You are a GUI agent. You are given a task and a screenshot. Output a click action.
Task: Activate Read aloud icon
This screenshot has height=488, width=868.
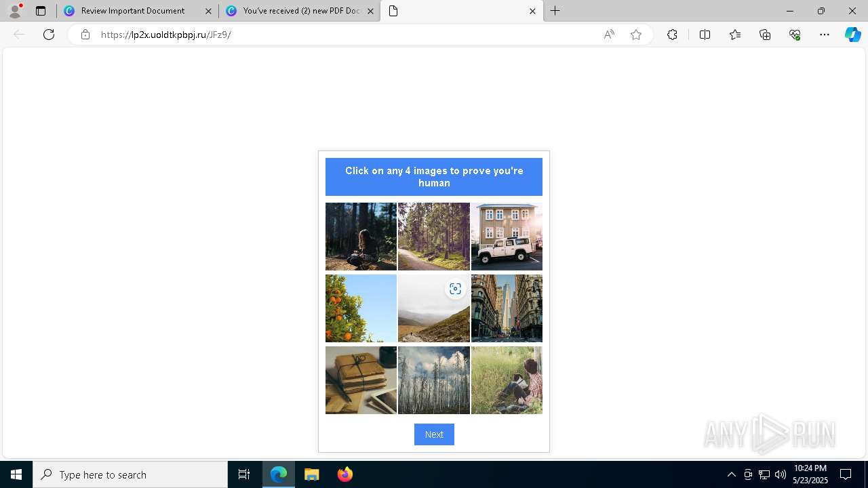tap(609, 35)
